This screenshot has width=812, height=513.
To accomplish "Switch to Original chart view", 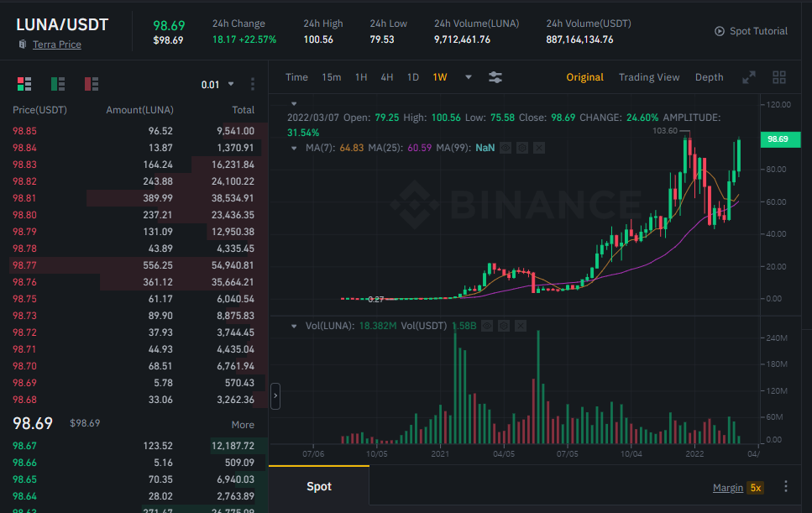I will coord(584,77).
